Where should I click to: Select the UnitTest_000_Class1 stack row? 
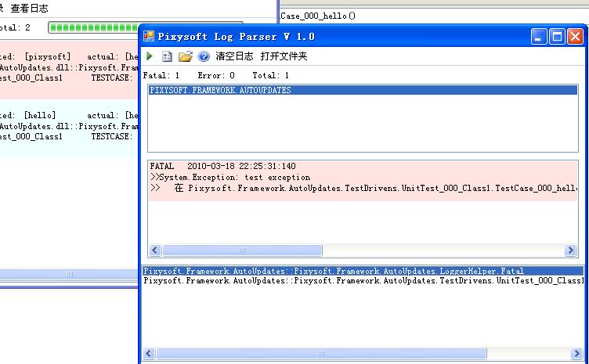point(363,281)
